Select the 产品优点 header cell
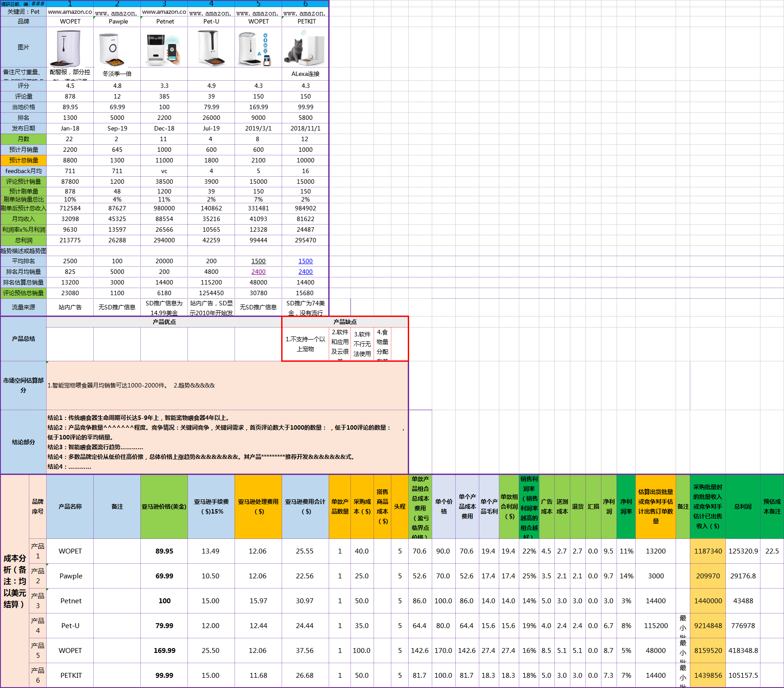784x688 pixels. [x=164, y=322]
